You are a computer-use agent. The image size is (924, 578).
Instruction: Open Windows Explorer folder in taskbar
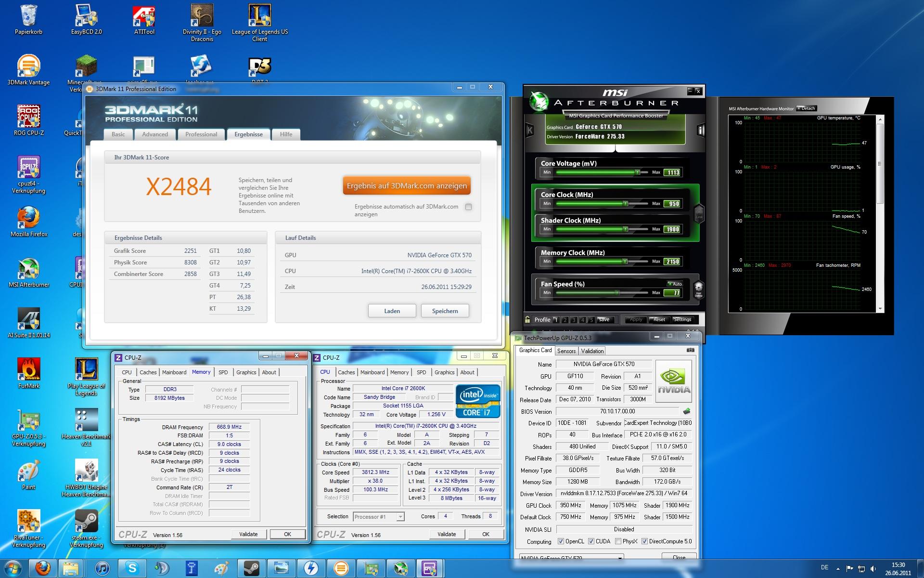(71, 568)
